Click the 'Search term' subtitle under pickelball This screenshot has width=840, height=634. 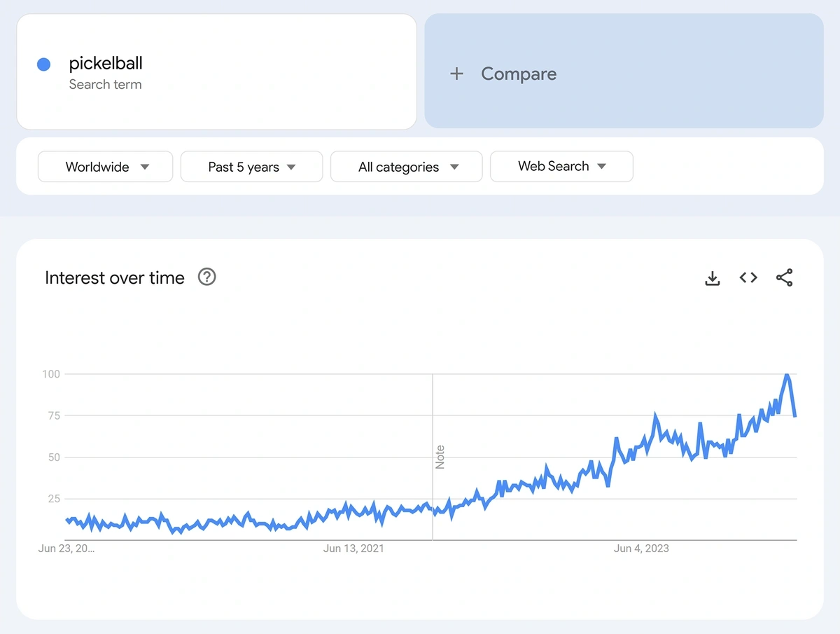[105, 85]
